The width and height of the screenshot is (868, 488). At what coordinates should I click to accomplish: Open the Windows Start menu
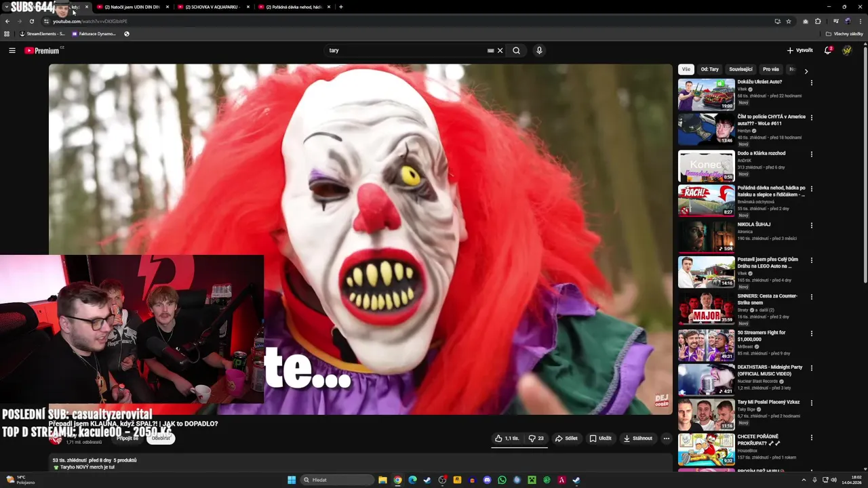(x=292, y=480)
